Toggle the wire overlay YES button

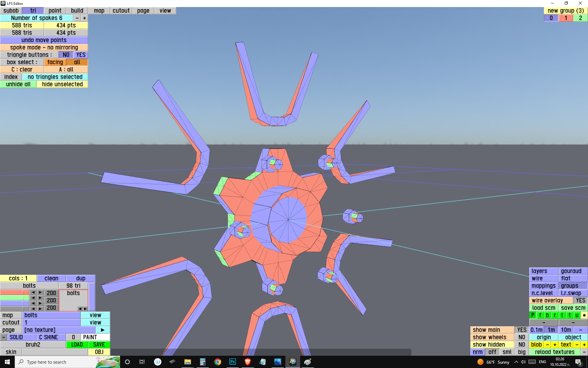pos(580,301)
